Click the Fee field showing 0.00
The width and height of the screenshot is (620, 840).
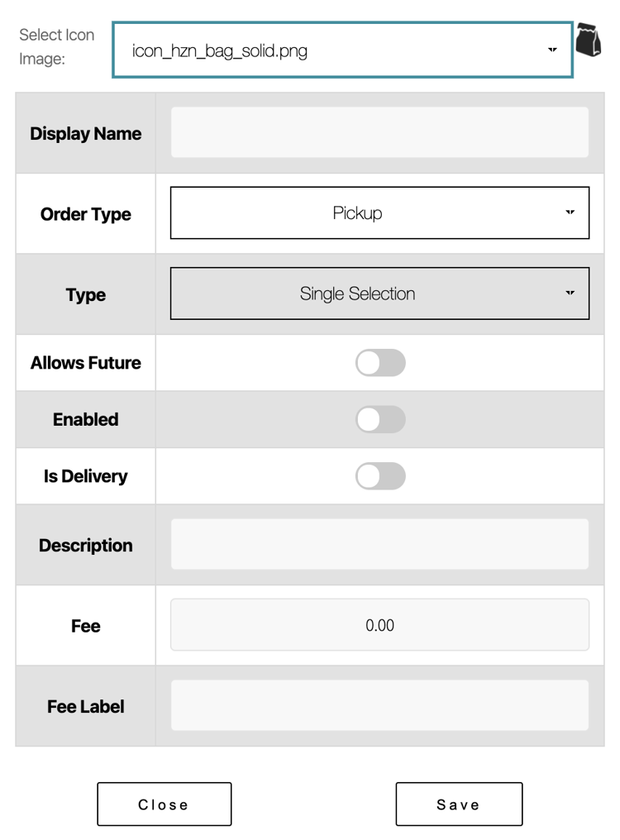(x=379, y=625)
